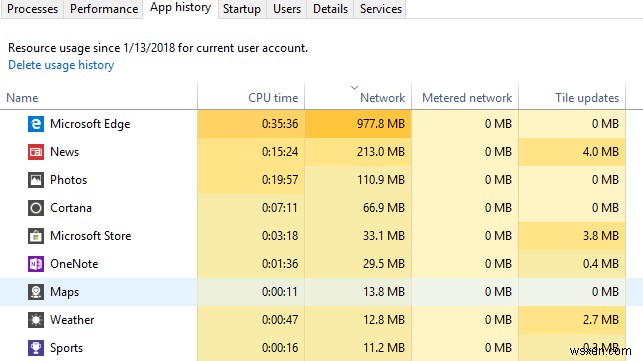Select the Maps row name
Image resolution: width=643 pixels, height=361 pixels.
click(x=64, y=292)
